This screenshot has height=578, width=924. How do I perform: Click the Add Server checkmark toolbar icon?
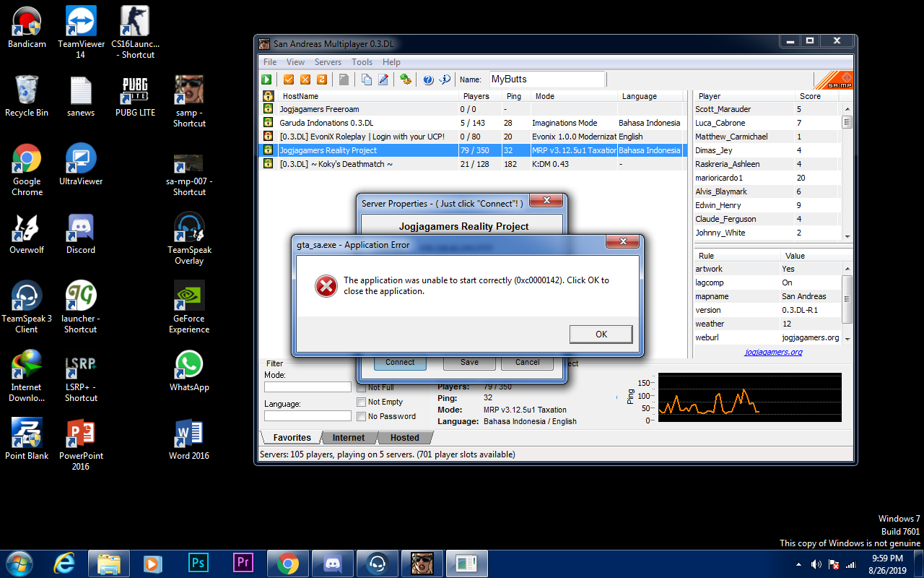[289, 79]
